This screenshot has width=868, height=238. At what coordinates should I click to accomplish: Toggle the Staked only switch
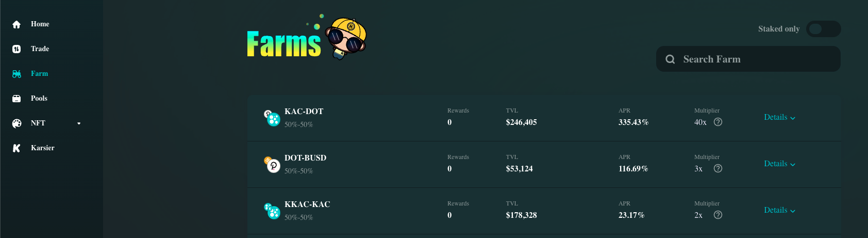point(824,29)
